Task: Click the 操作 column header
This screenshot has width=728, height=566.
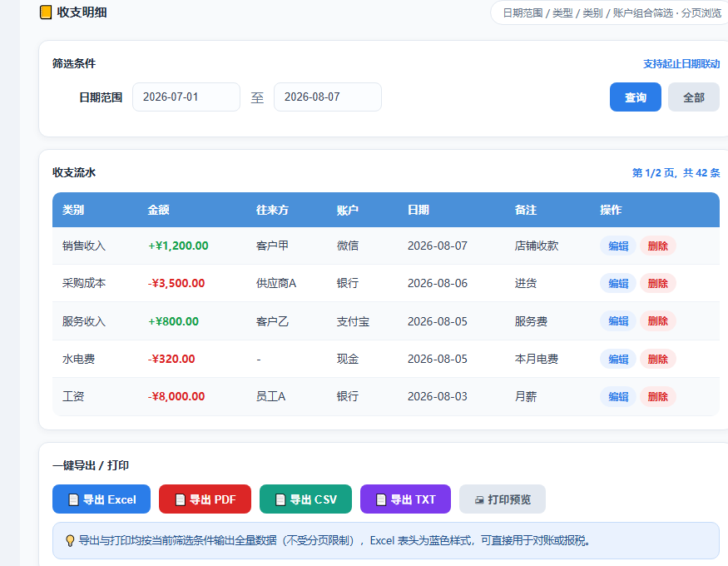Action: pos(611,210)
